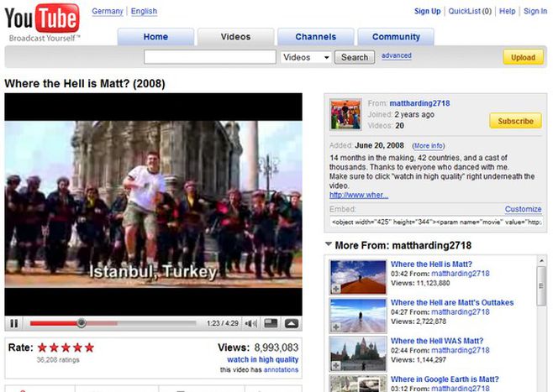Screen dimensions: 553x392
Task: Click the 1:23 / 4:29 time display
Action: click(x=223, y=323)
